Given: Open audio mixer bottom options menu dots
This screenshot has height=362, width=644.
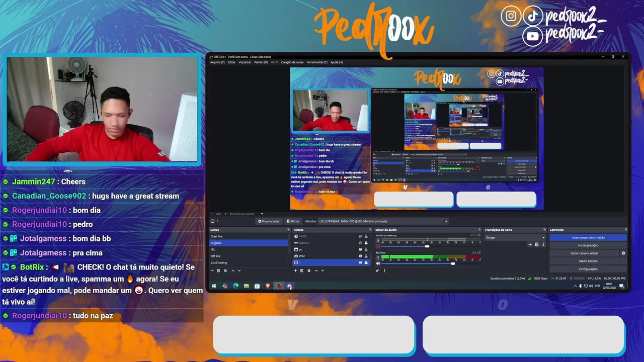Looking at the screenshot, I should coord(384,270).
